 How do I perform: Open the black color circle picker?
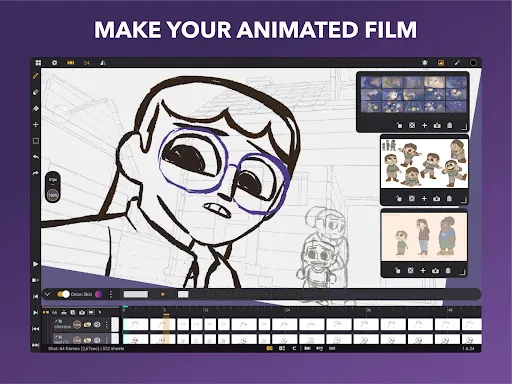[473, 63]
